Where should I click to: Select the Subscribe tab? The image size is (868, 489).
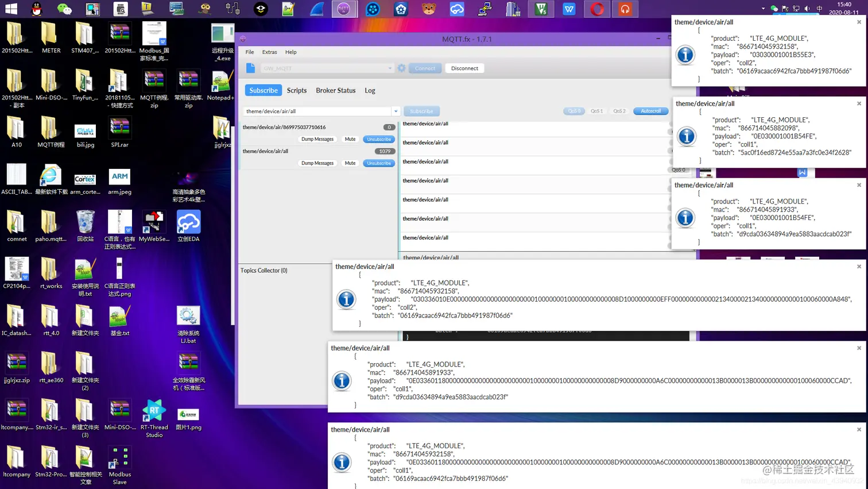coord(263,90)
